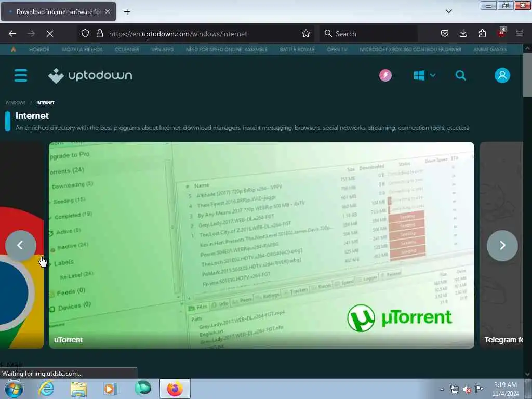The height and width of the screenshot is (399, 532).
Task: Open the BATTLE ROYALE trending link
Action: click(297, 49)
